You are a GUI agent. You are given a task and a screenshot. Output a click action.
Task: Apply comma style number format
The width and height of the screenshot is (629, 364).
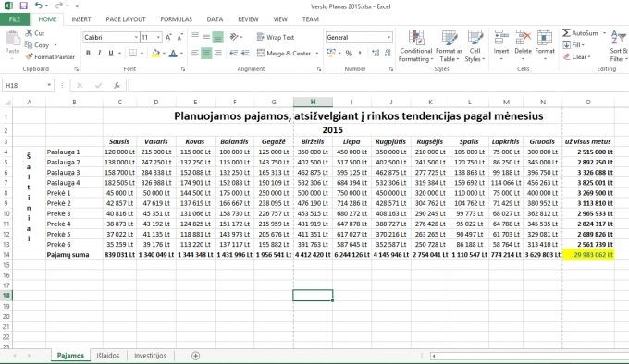coord(360,53)
